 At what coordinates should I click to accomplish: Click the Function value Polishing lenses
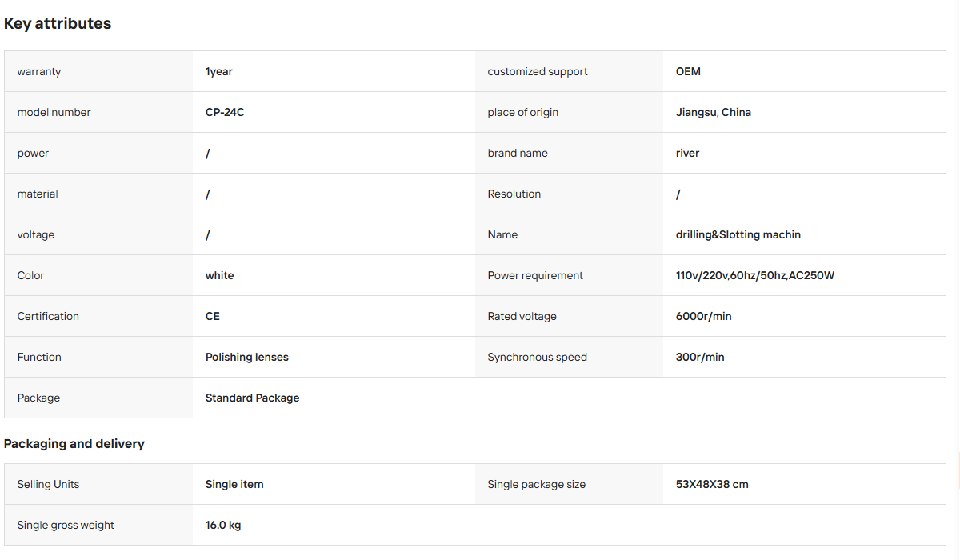tap(247, 358)
